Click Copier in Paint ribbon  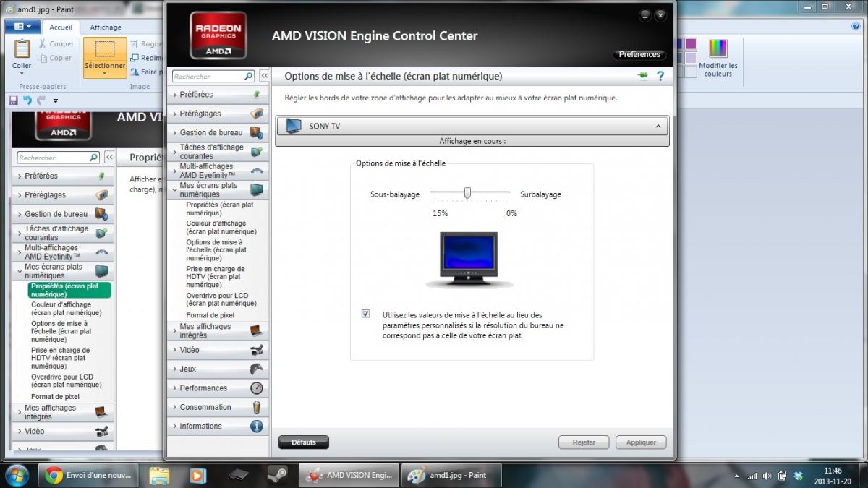(54, 58)
